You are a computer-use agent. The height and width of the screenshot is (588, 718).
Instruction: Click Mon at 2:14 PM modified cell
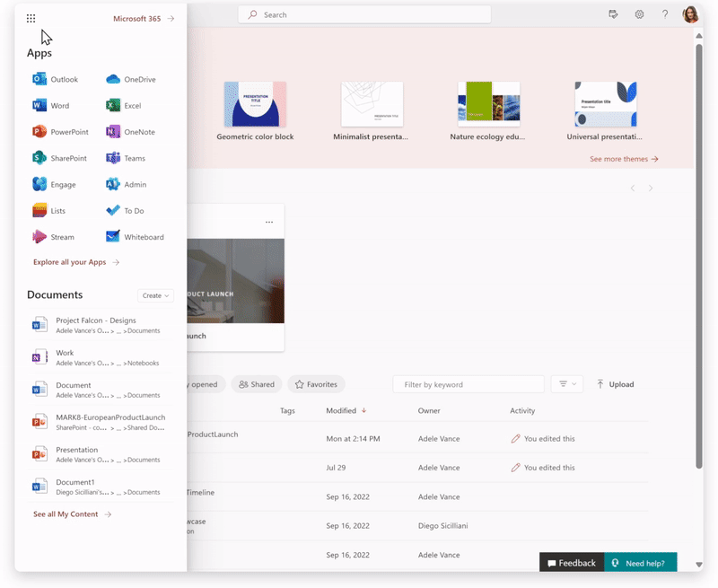353,439
